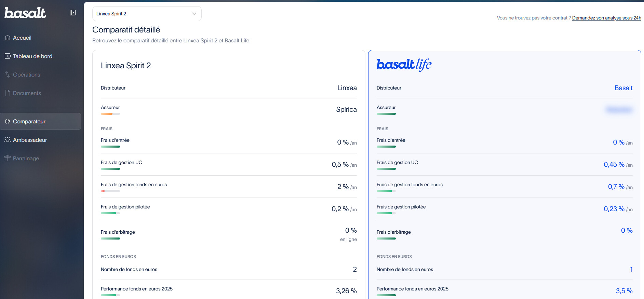
Task: Open the Linxea Spirit 2 contract dropdown
Action: (147, 14)
